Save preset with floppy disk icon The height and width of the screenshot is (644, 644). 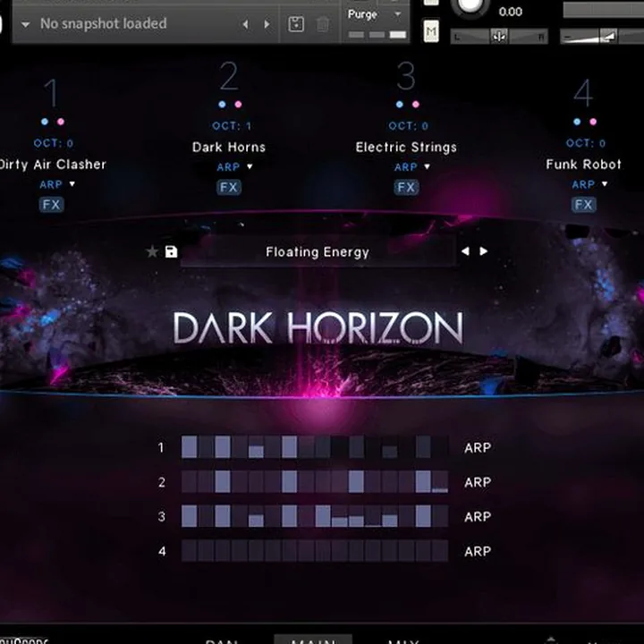(171, 251)
